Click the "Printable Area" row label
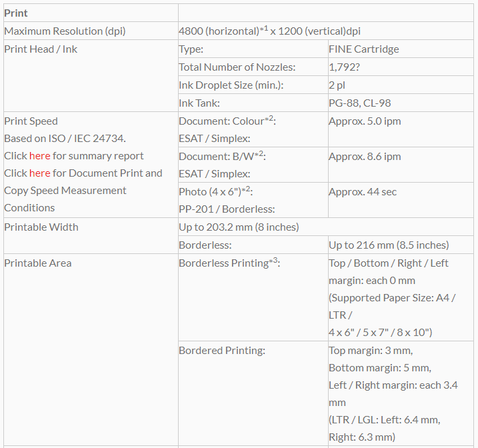Viewport: 478px width, 448px height. [37, 263]
